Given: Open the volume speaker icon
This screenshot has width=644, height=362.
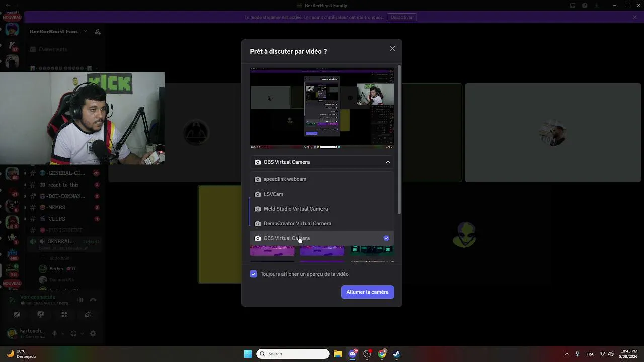Looking at the screenshot, I should coord(611,354).
